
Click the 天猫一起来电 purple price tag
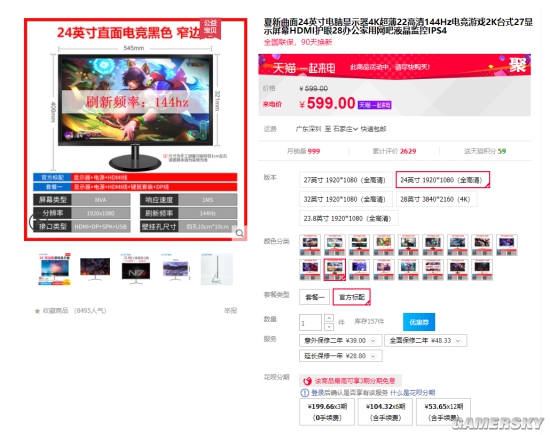(375, 105)
